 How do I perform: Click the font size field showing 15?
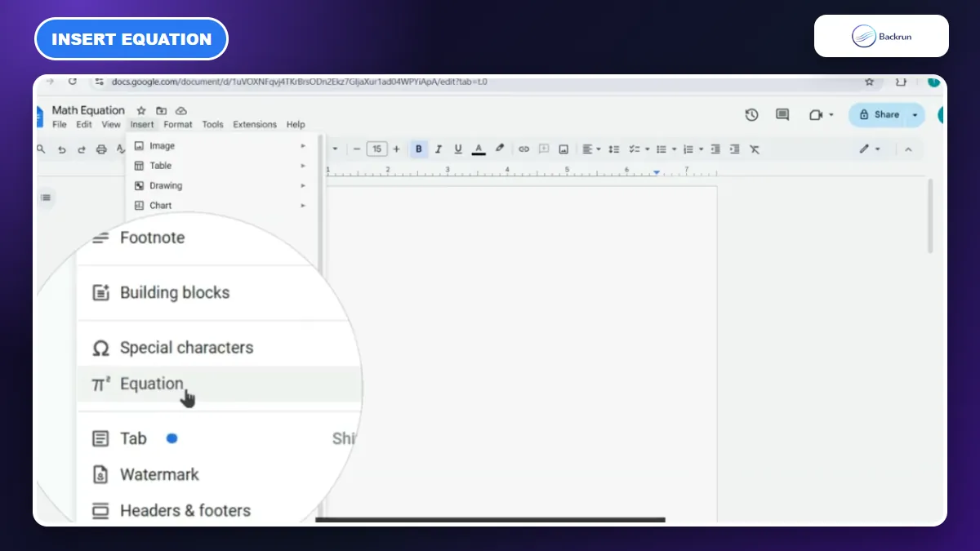point(376,149)
